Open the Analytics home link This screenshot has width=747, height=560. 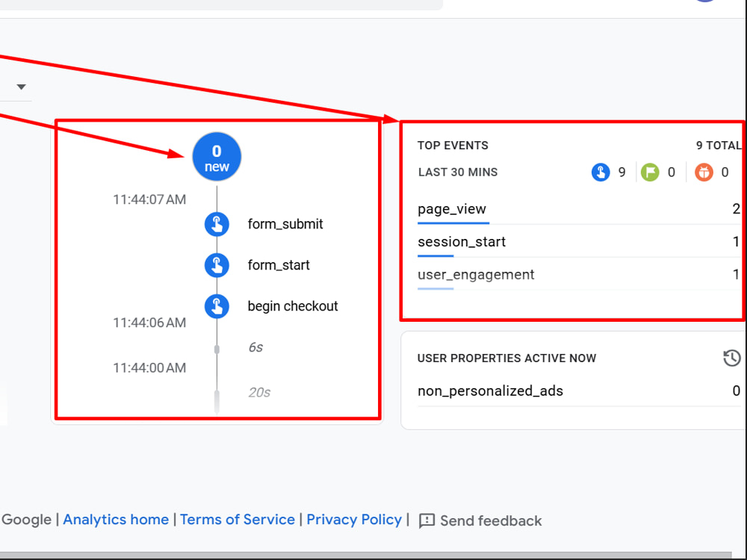point(116,520)
